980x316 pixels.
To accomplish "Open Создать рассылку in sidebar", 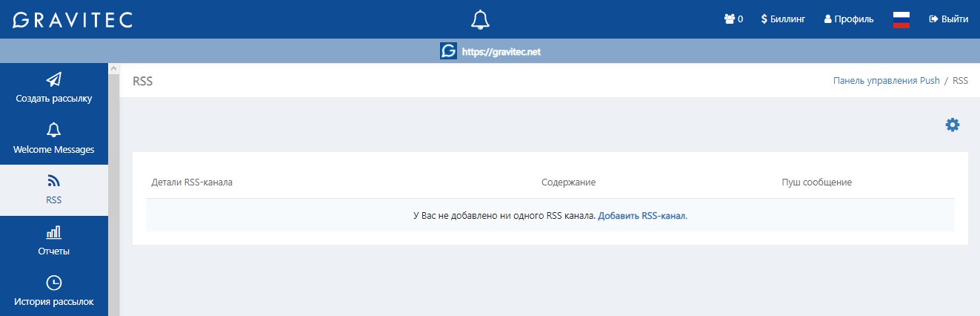I will [54, 88].
